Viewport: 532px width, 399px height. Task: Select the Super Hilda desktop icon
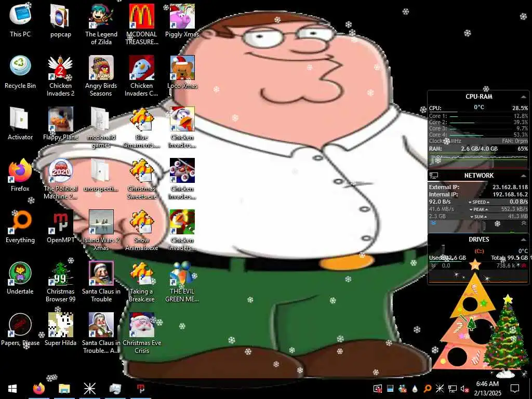click(x=60, y=329)
